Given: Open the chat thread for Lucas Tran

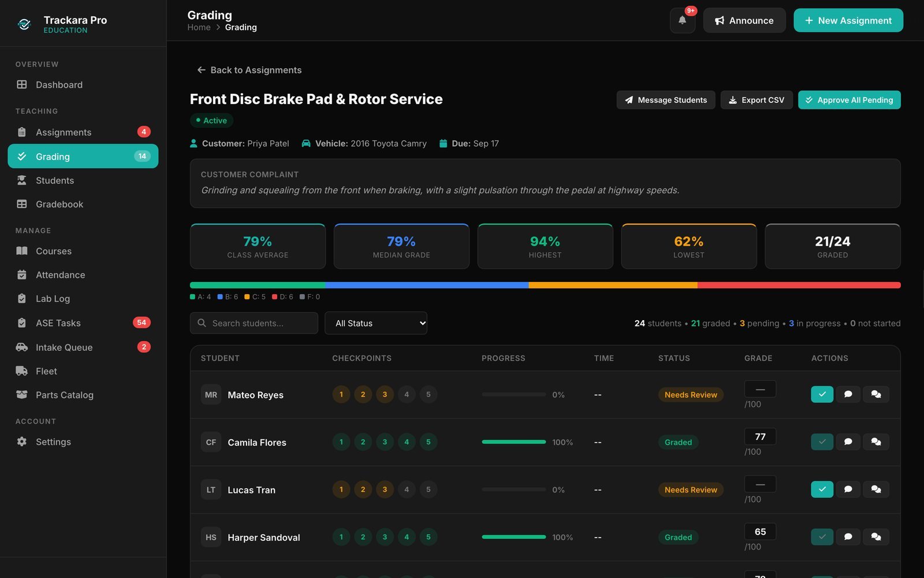Looking at the screenshot, I should coord(876,489).
